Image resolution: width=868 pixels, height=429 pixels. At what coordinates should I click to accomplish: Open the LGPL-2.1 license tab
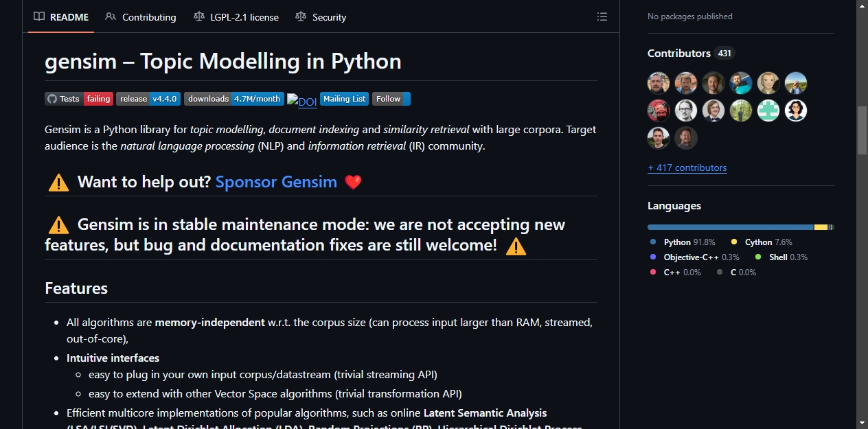click(236, 17)
